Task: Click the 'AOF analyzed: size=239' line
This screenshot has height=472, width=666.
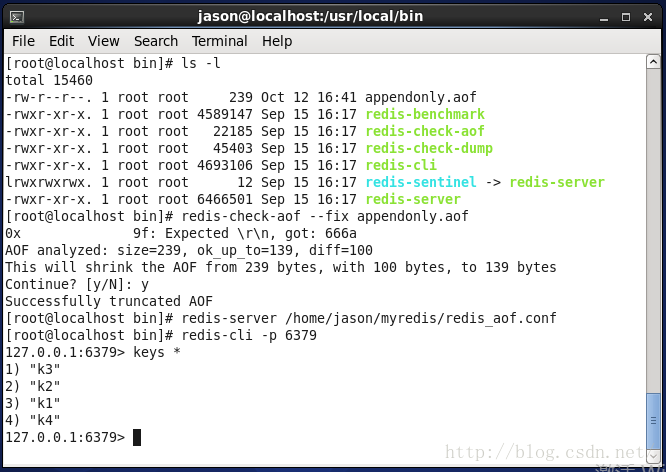Action: coord(189,250)
